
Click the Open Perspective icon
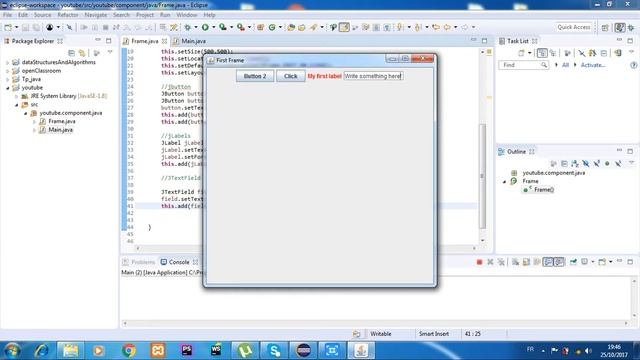click(605, 27)
